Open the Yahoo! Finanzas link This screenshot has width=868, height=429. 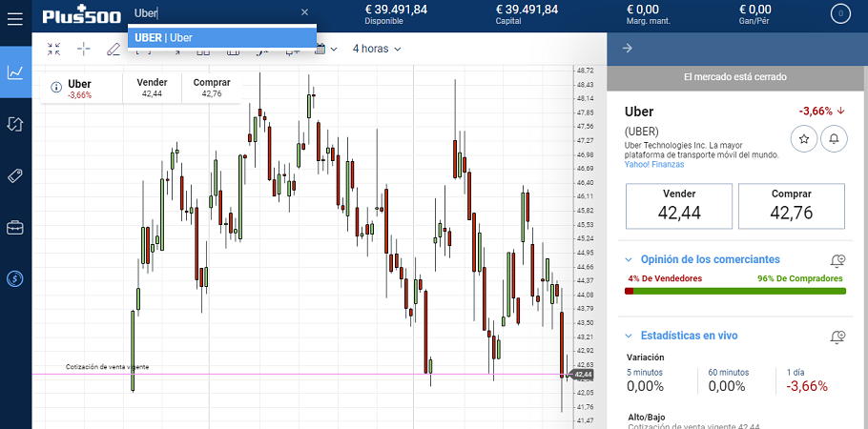point(654,164)
